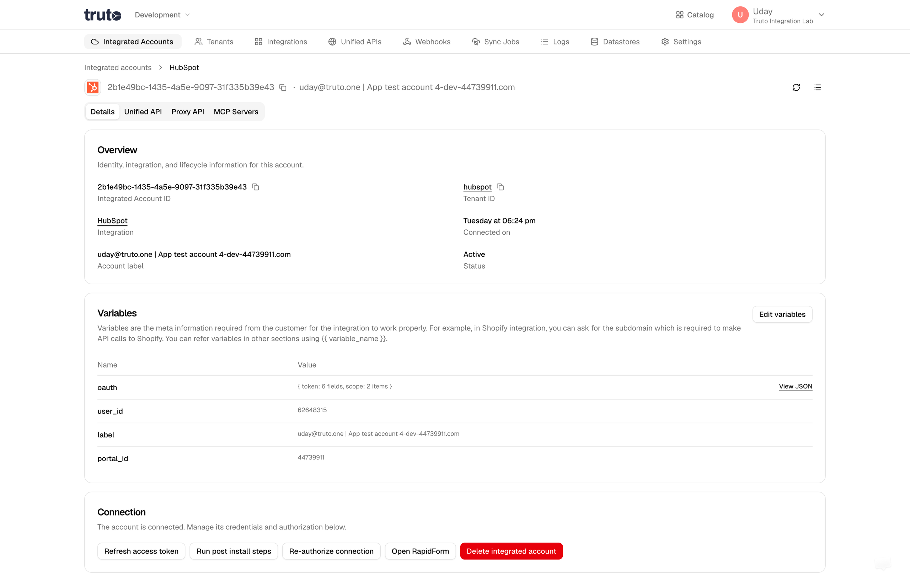Click the Name column header
The width and height of the screenshot is (910, 588).
(x=107, y=365)
